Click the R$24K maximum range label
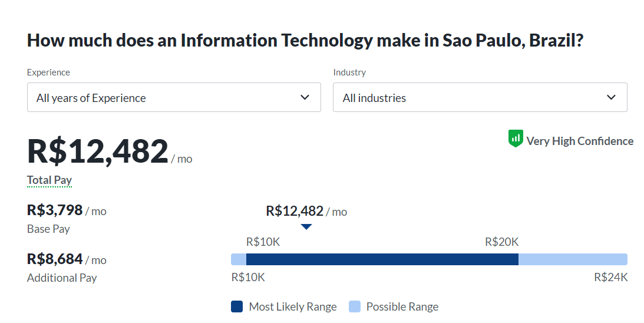Image resolution: width=644 pixels, height=323 pixels. pos(610,277)
